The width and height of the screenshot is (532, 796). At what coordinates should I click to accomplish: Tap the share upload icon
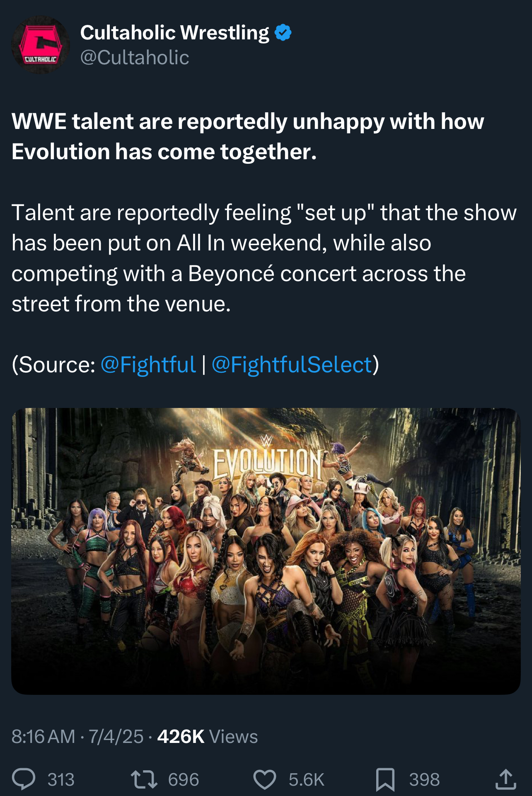point(506,779)
